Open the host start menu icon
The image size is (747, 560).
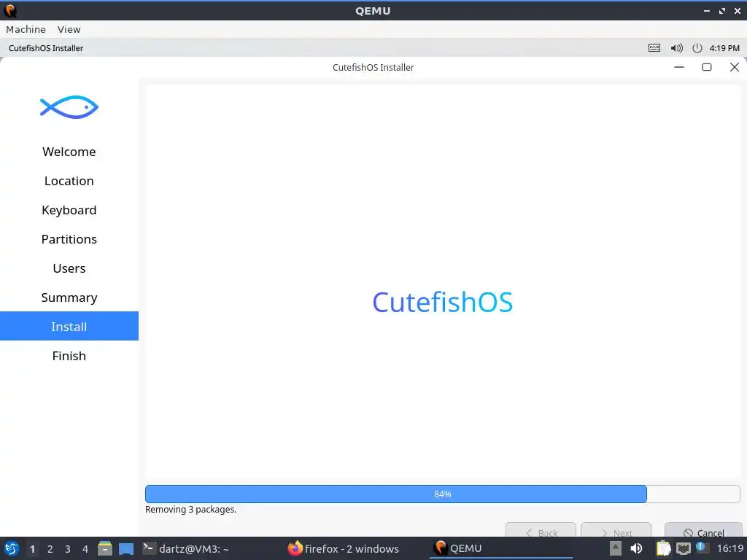coord(12,548)
